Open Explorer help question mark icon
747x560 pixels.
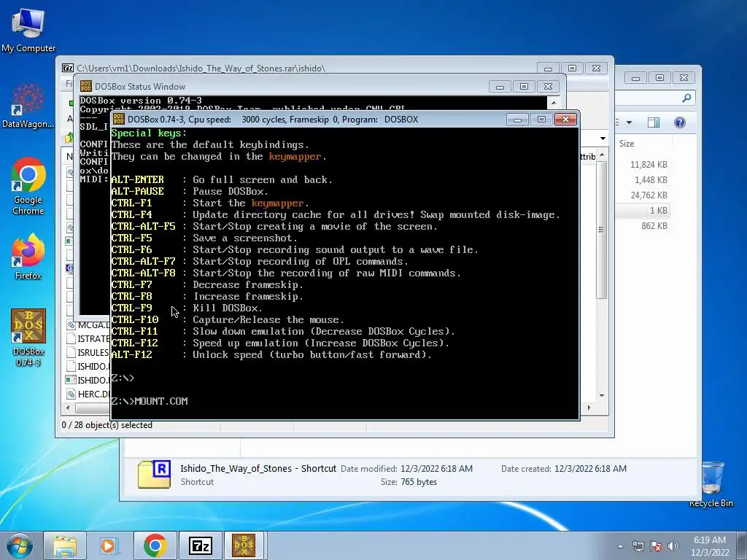(680, 122)
